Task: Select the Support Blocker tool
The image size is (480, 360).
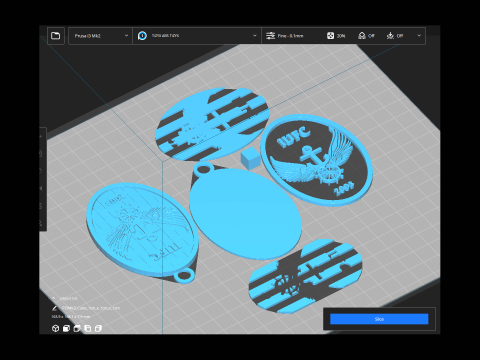Action: [x=41, y=222]
